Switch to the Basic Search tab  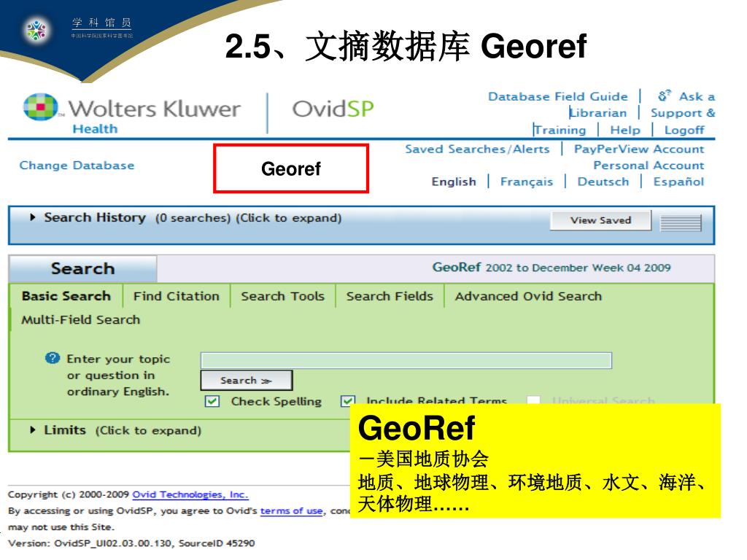click(66, 296)
